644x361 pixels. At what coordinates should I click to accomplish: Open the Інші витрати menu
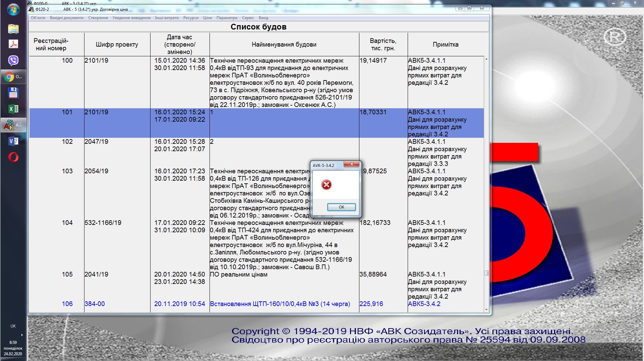click(167, 18)
